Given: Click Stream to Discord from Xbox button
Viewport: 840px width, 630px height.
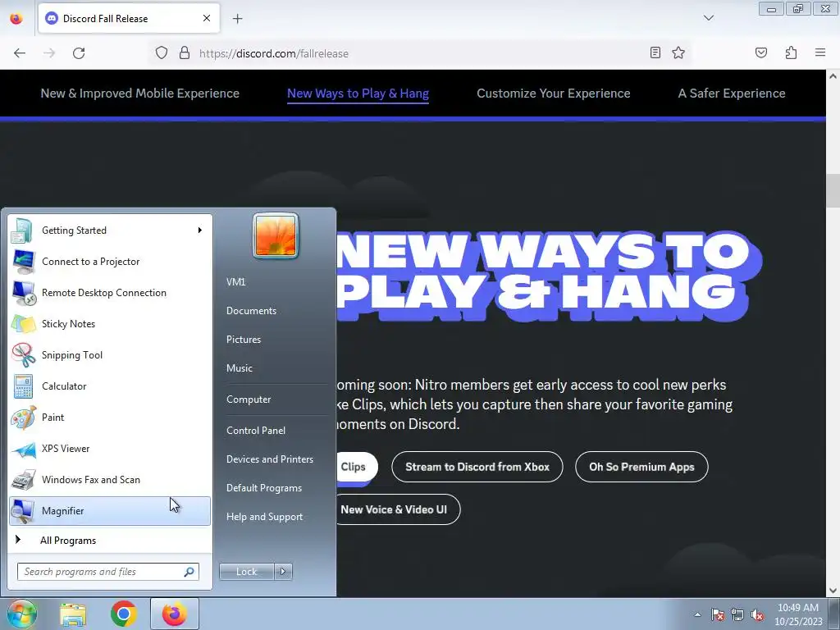Looking at the screenshot, I should pos(477,467).
